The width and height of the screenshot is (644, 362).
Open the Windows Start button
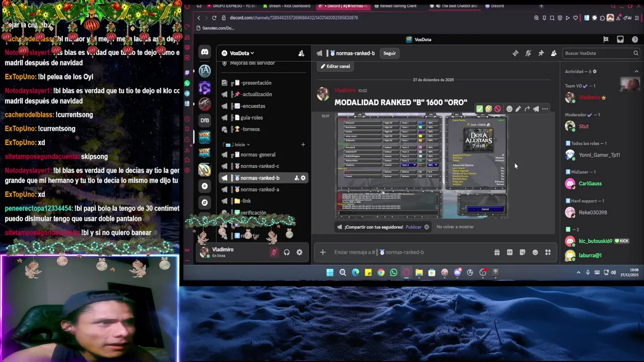(x=330, y=273)
